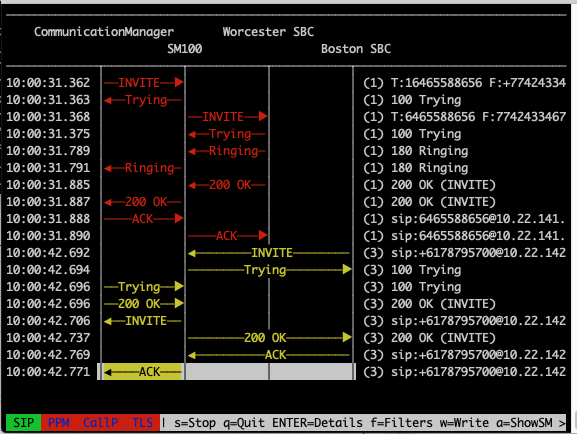
Task: Toggle the CallP filter in status bar
Action: click(100, 423)
